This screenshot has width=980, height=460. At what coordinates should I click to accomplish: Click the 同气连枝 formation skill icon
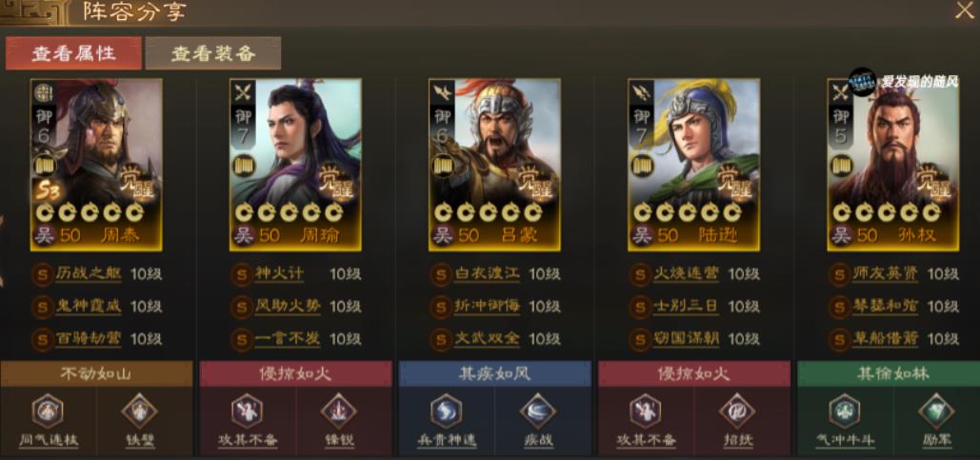coord(48,411)
